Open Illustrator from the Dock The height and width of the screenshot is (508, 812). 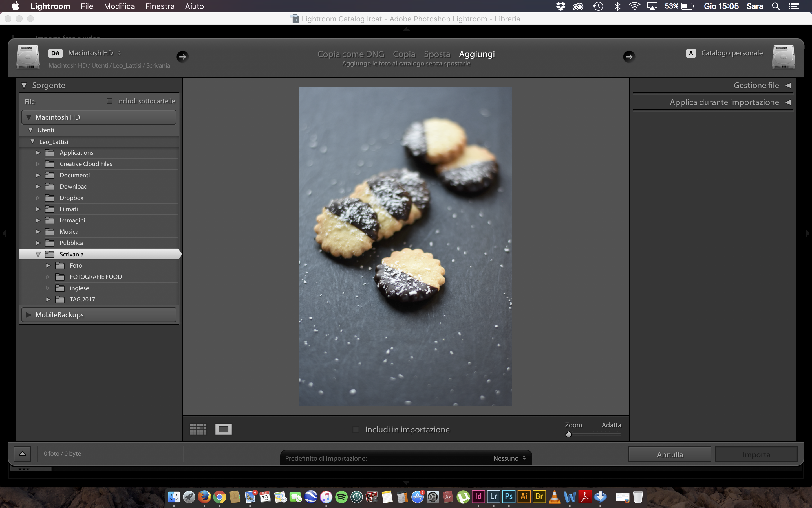tap(524, 497)
